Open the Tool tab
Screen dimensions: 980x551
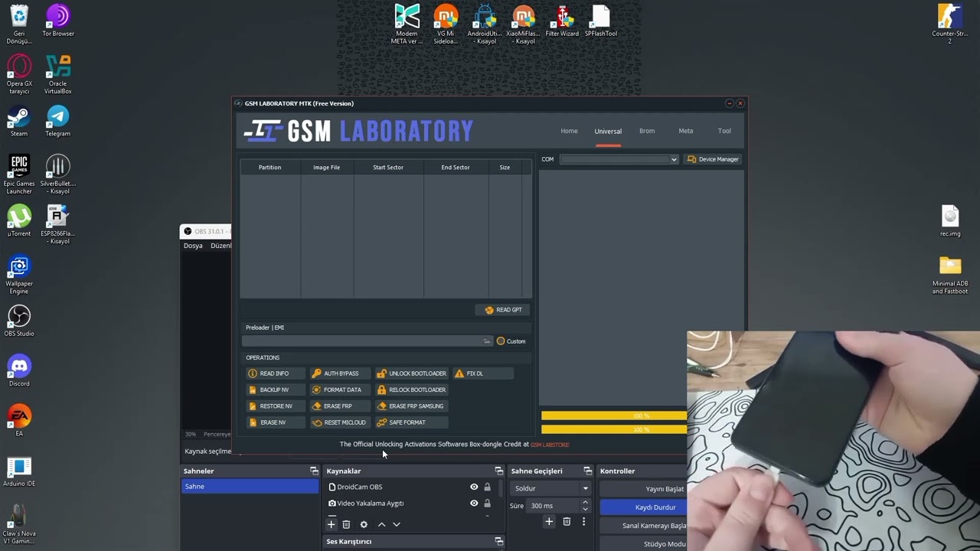click(724, 131)
